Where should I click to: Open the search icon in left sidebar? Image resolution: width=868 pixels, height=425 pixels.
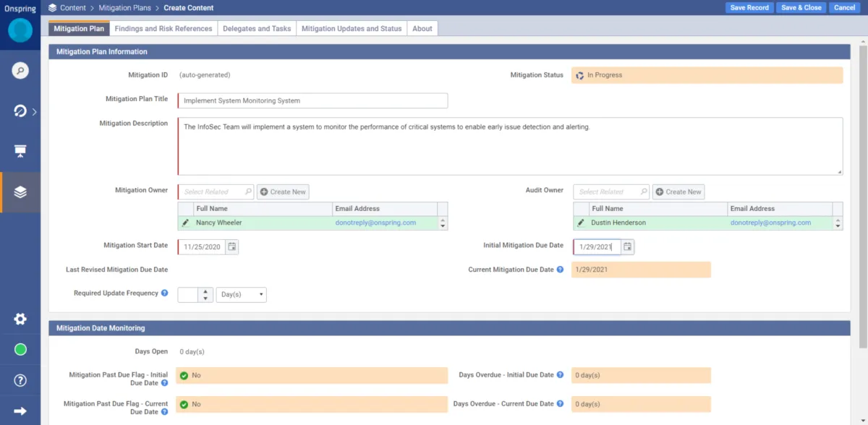click(x=20, y=71)
